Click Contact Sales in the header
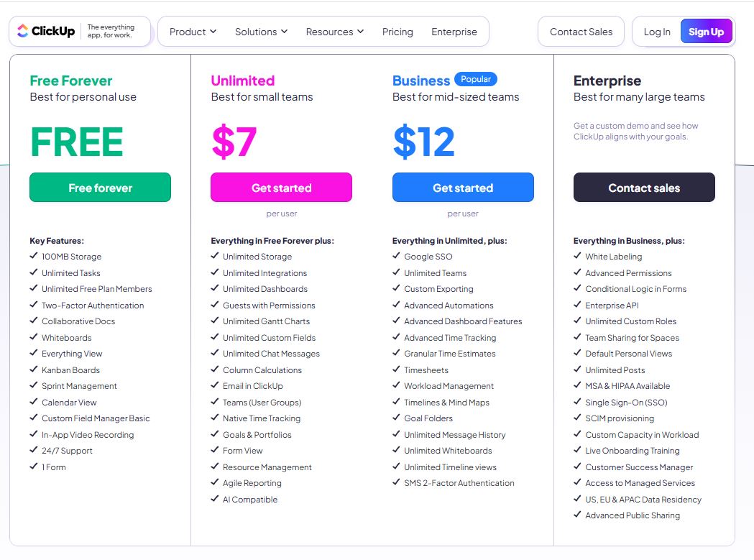Screen dimensions: 754x560 581,32
